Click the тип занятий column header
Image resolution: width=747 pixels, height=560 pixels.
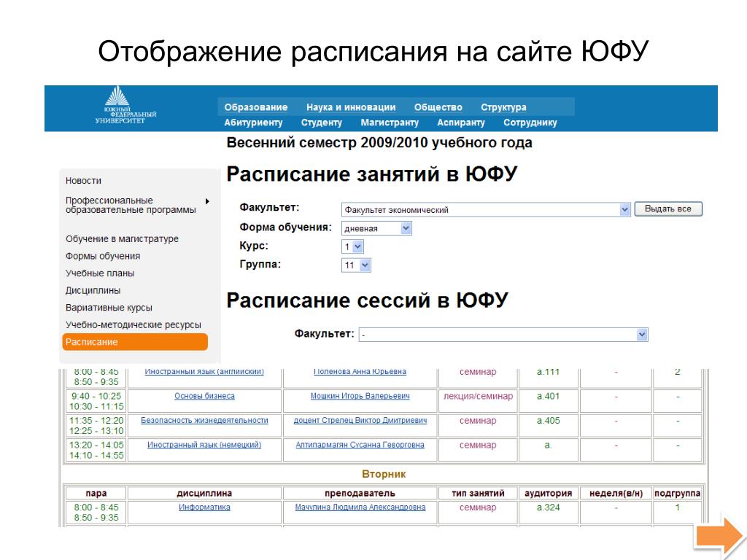pyautogui.click(x=478, y=494)
